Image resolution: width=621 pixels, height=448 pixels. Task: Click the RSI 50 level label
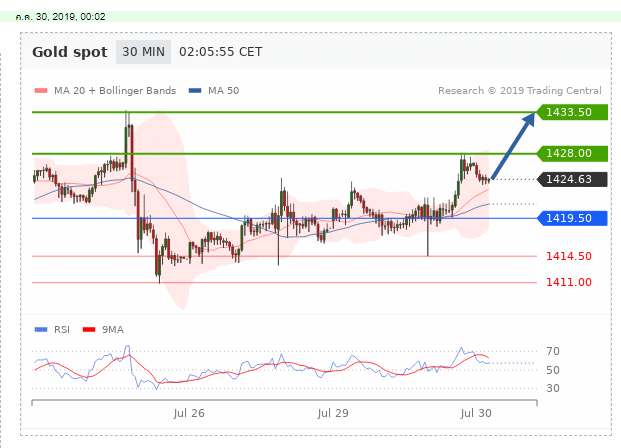[553, 370]
